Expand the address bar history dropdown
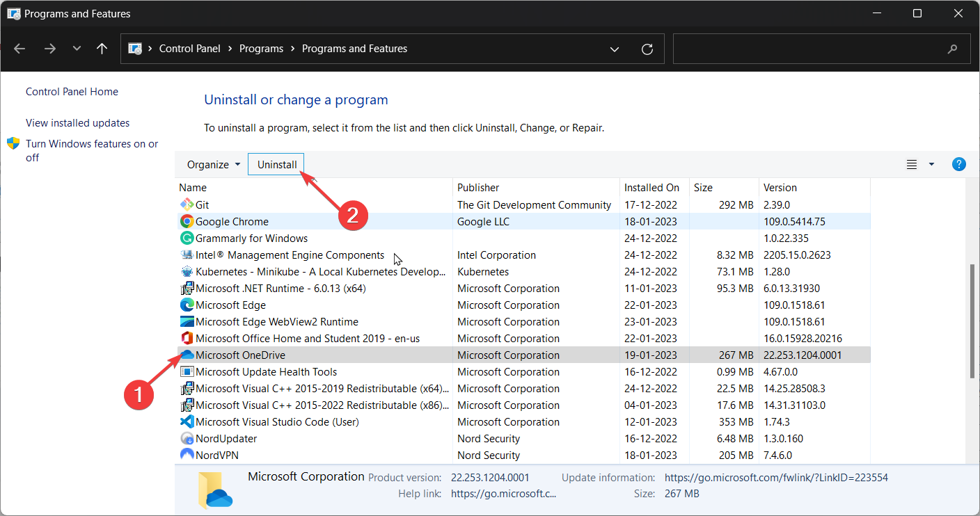The width and height of the screenshot is (980, 516). (615, 49)
